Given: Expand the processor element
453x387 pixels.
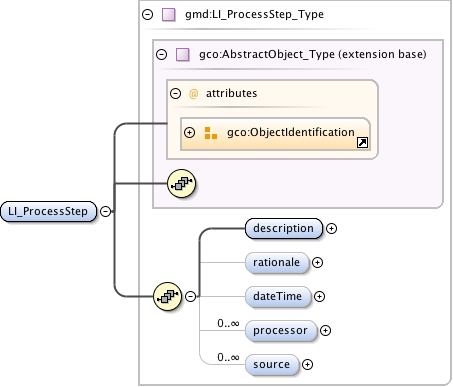Looking at the screenshot, I should pyautogui.click(x=325, y=331).
